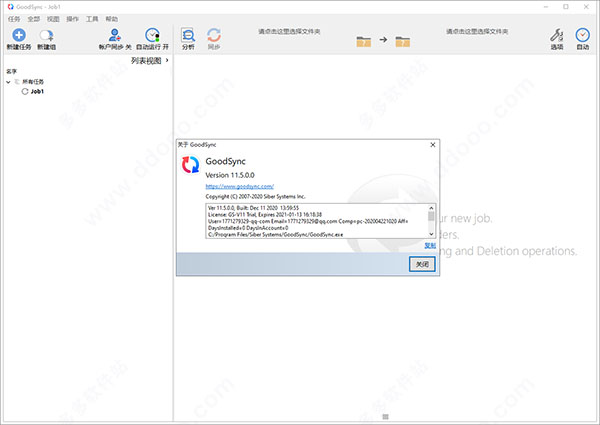The image size is (600, 425).
Task: Click the 名字 column header
Action: pyautogui.click(x=11, y=71)
